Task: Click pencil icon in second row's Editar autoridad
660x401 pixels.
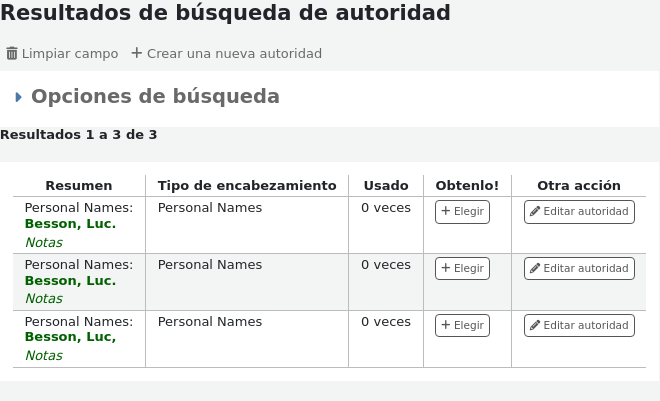Action: pyautogui.click(x=535, y=269)
